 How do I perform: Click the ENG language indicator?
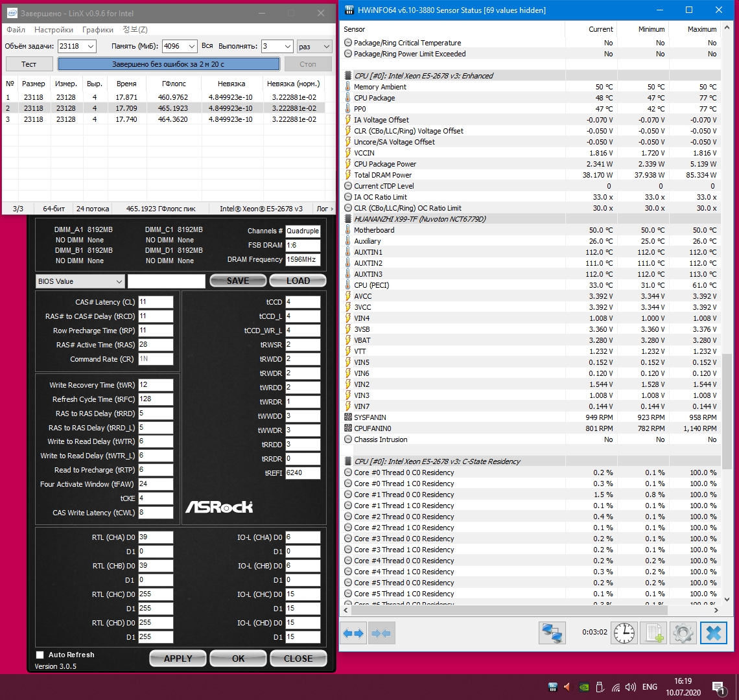click(650, 687)
